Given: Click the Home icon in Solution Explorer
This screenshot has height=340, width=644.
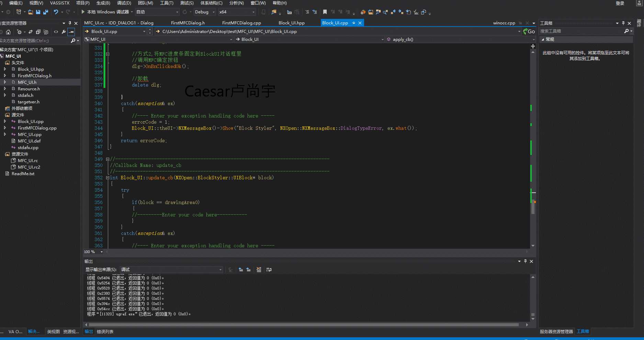Looking at the screenshot, I should (x=8, y=32).
